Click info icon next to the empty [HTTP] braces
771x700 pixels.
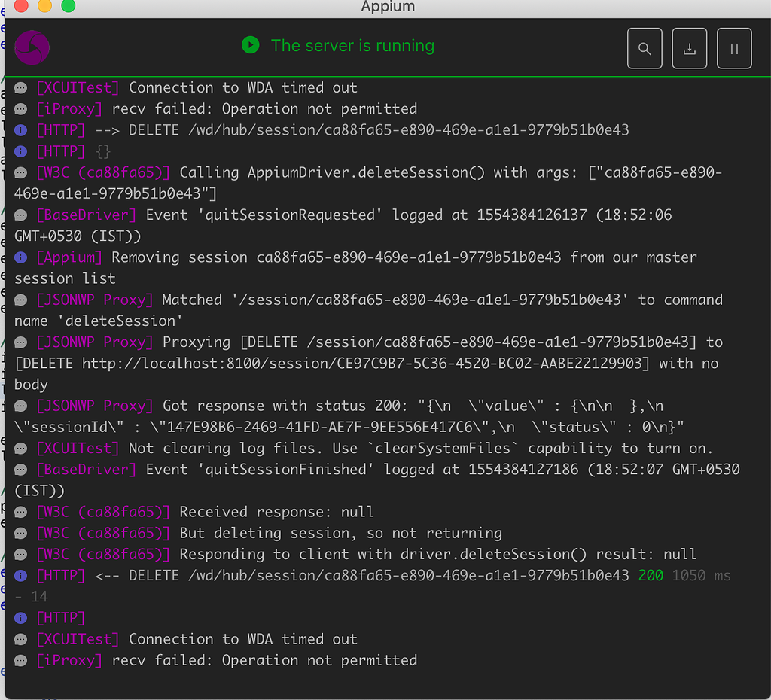tap(20, 151)
